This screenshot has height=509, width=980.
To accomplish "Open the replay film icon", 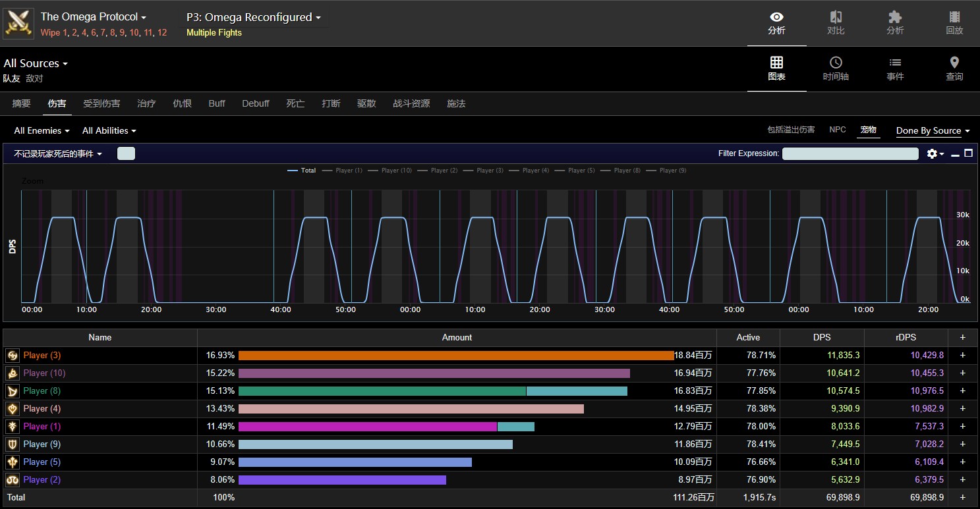I will [x=954, y=22].
